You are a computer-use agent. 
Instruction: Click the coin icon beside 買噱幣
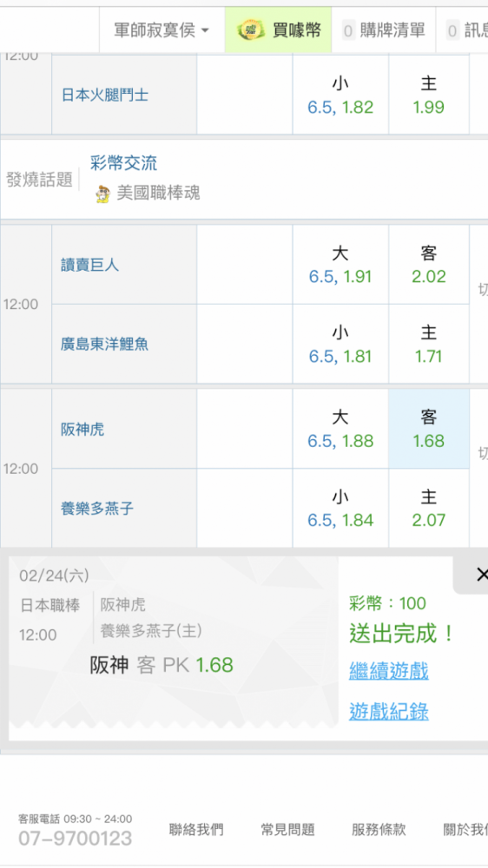click(x=250, y=30)
